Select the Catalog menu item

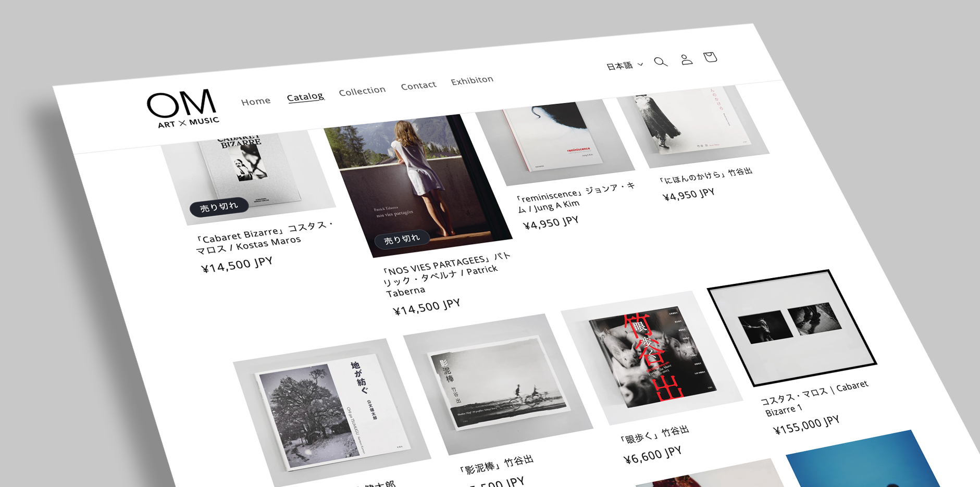305,96
